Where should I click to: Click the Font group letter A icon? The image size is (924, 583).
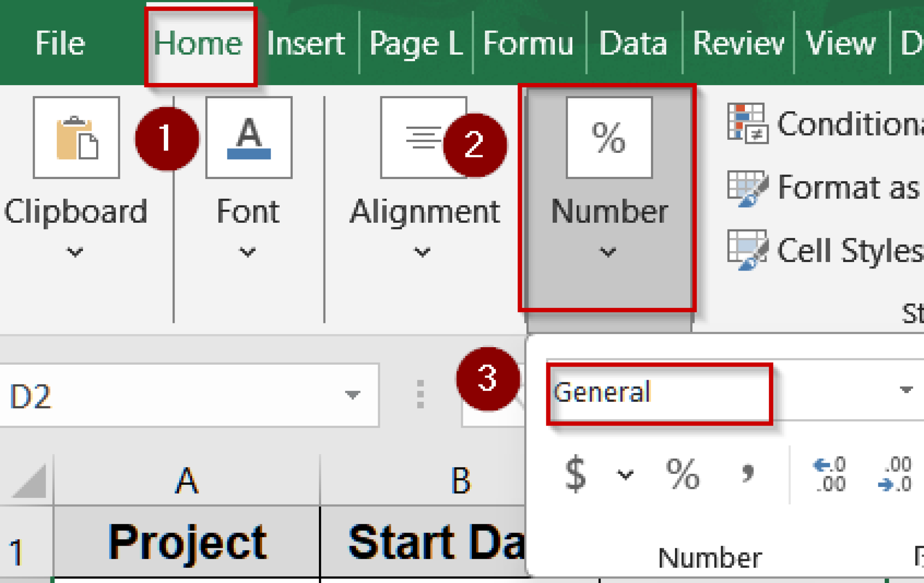[x=249, y=138]
